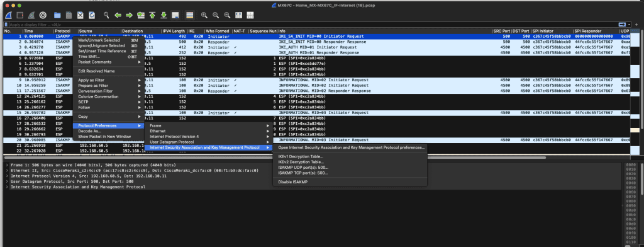Go forward with the right arrow icon
Image resolution: width=644 pixels, height=247 pixels.
coord(130,15)
